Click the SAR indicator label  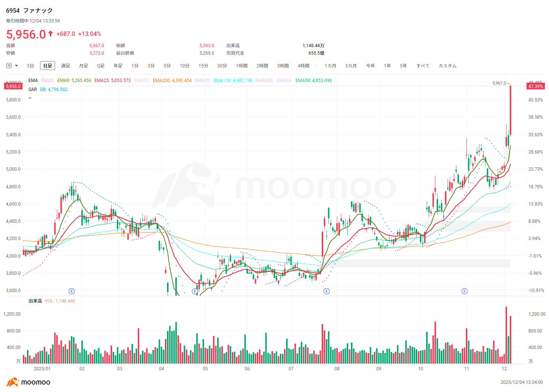click(33, 89)
